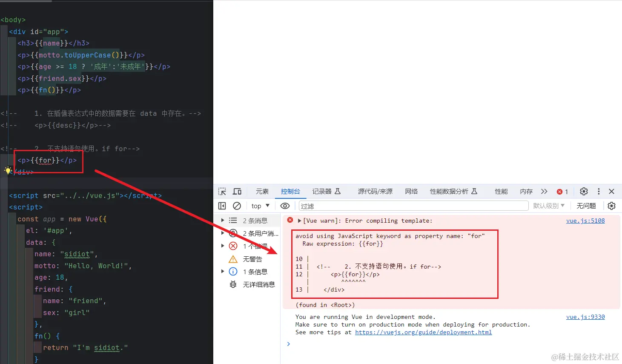
Task: Click the age >= 18 ternary code line
Action: coord(94,66)
